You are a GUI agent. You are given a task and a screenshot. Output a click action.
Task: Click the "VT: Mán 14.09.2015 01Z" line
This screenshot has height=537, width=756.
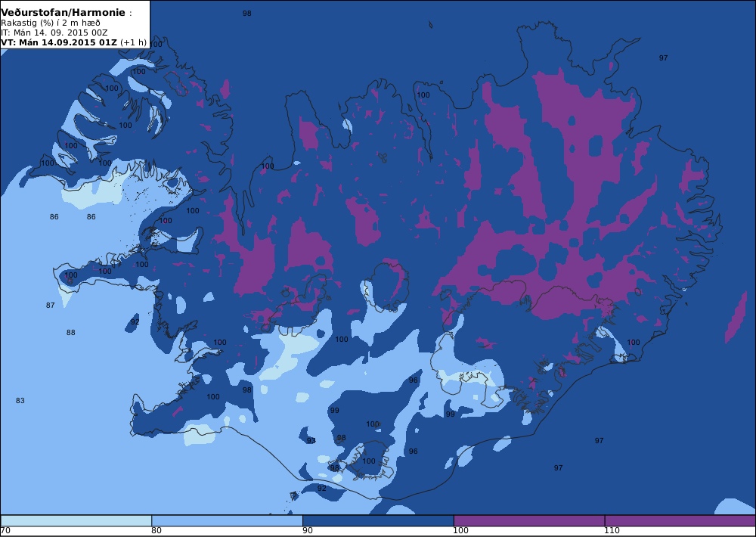59,42
